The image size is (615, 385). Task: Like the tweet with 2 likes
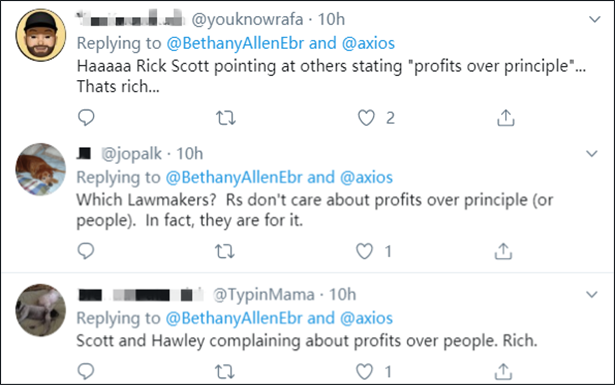pos(366,118)
